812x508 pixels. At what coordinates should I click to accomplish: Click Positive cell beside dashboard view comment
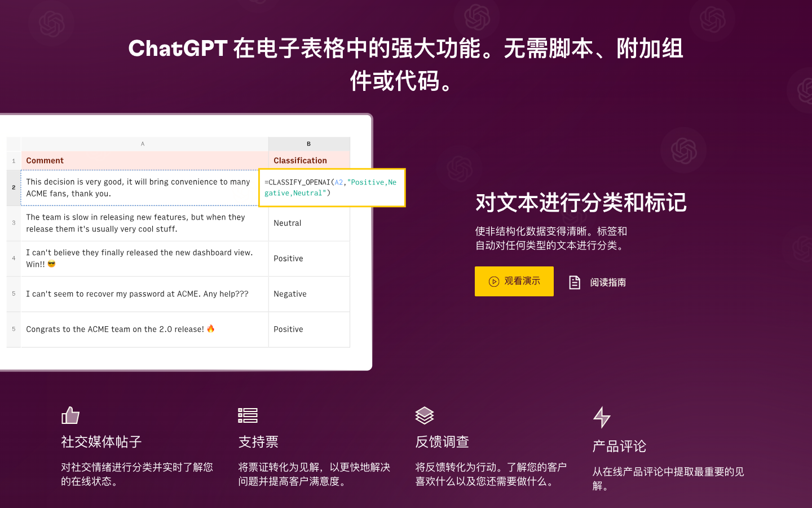click(x=309, y=259)
